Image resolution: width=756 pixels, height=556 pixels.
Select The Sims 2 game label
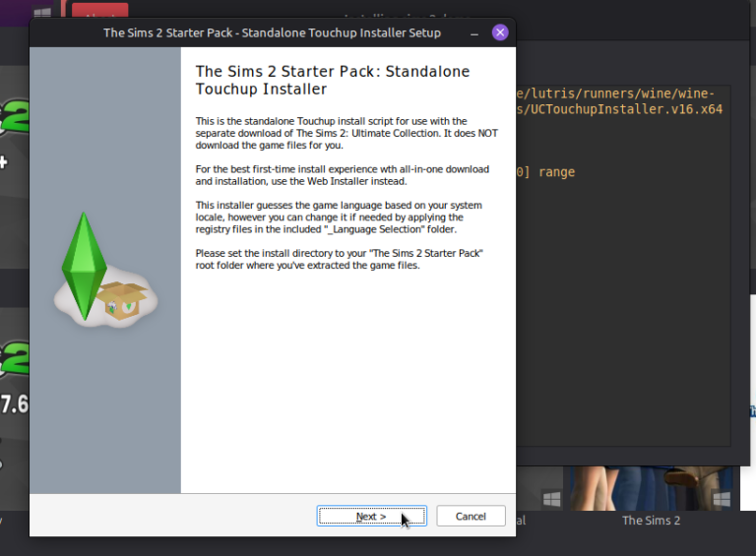point(651,521)
